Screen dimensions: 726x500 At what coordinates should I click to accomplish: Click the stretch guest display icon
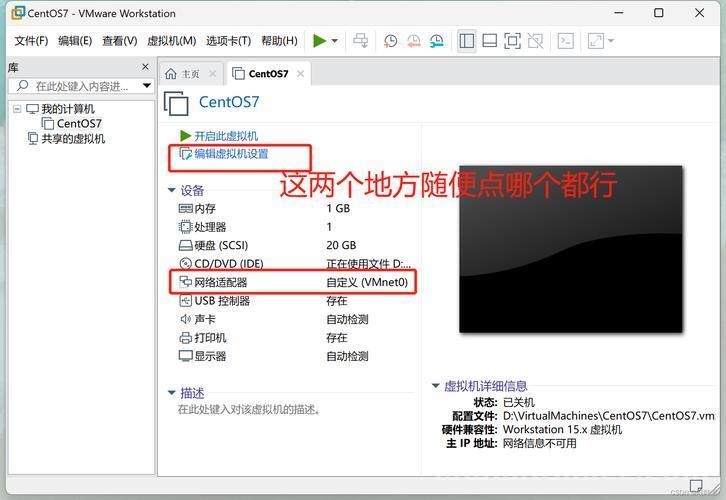596,41
